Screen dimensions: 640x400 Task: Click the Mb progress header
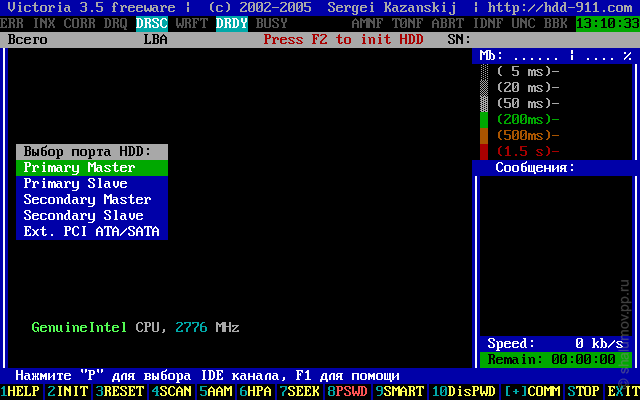coord(556,56)
